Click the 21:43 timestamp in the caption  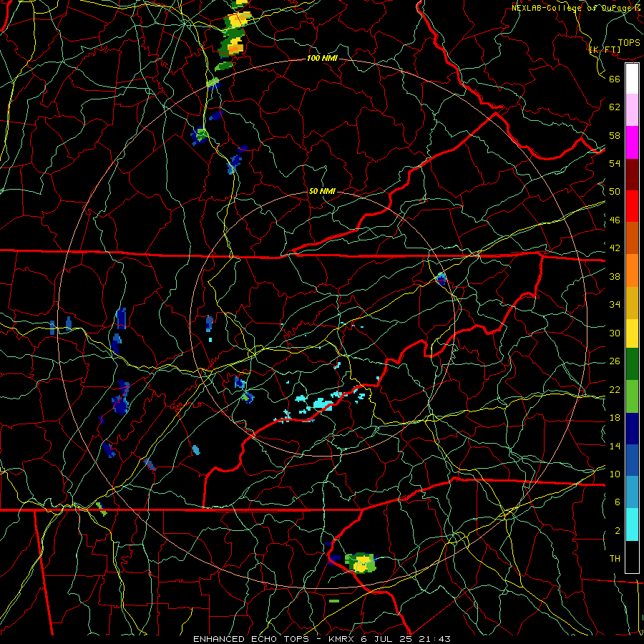click(x=434, y=639)
